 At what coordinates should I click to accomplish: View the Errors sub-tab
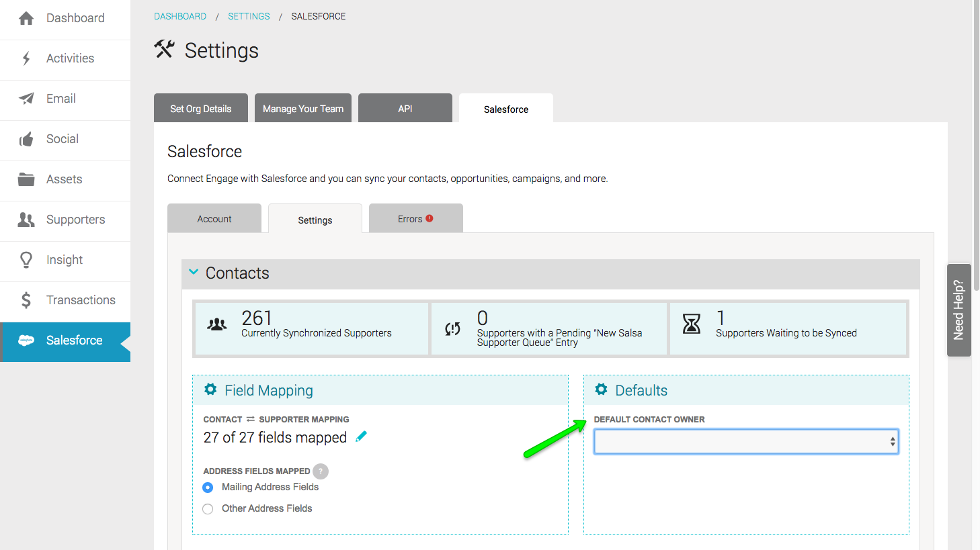point(416,219)
